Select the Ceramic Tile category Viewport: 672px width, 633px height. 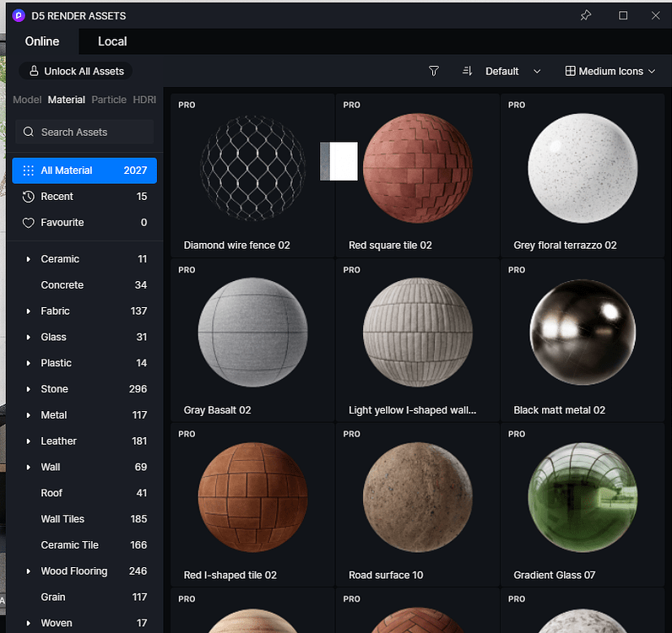coord(84,545)
